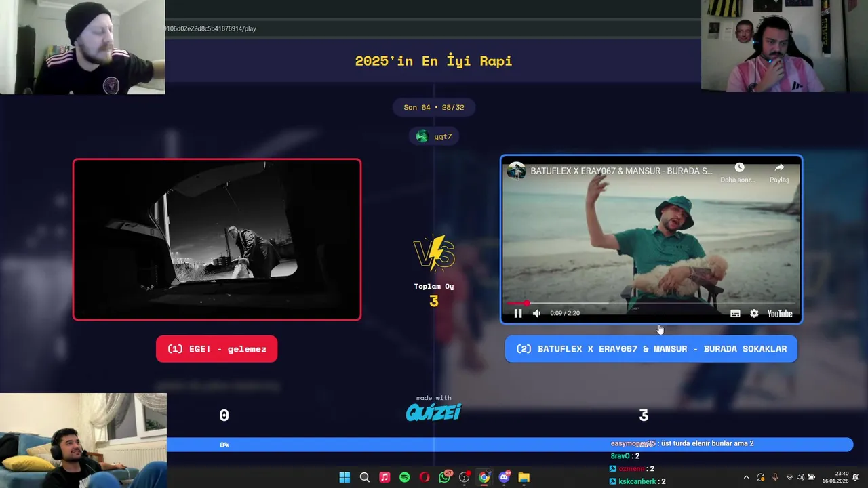Open WhatsApp from the taskbar

tap(445, 477)
